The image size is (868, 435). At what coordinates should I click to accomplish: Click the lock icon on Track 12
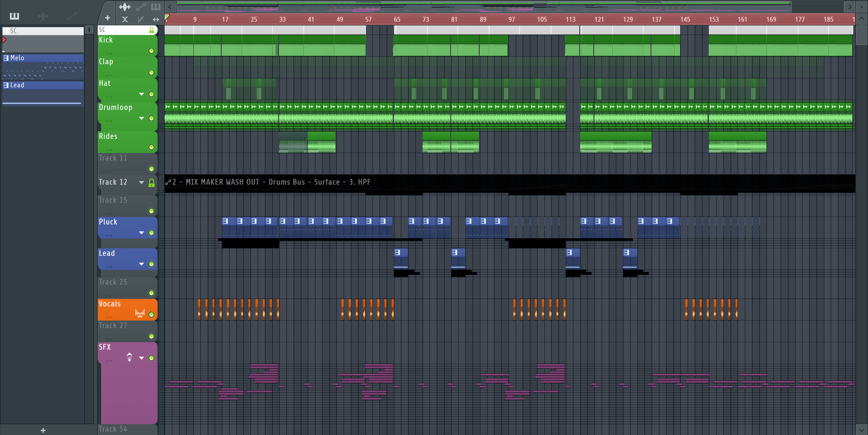152,183
